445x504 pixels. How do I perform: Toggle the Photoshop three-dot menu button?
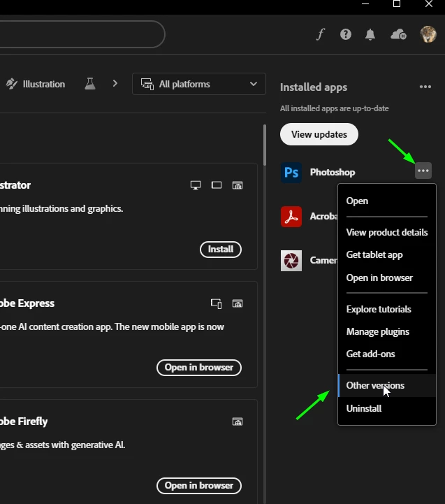[423, 171]
